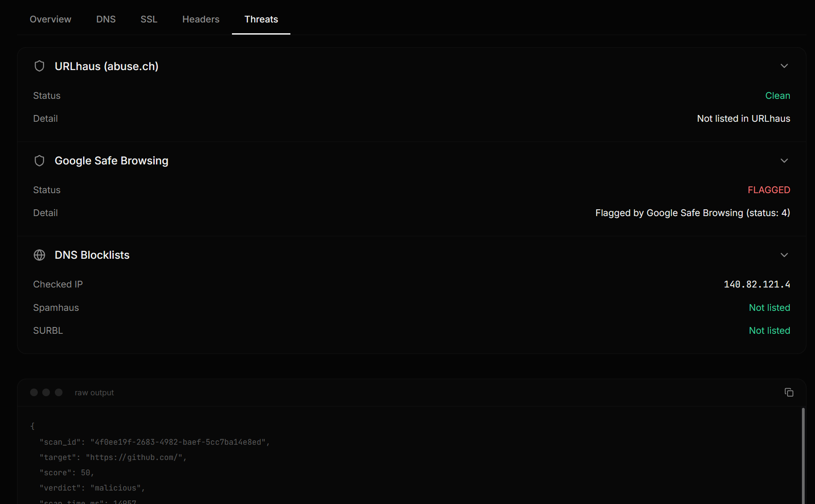Copy the raw output to clipboard

[x=789, y=393]
